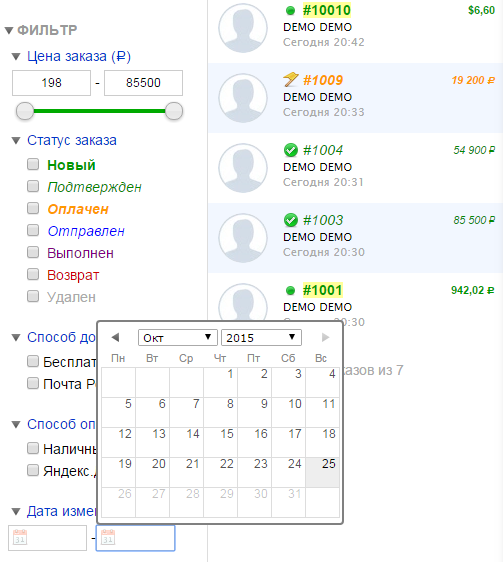Collapse the Цена заказа section

[16, 57]
